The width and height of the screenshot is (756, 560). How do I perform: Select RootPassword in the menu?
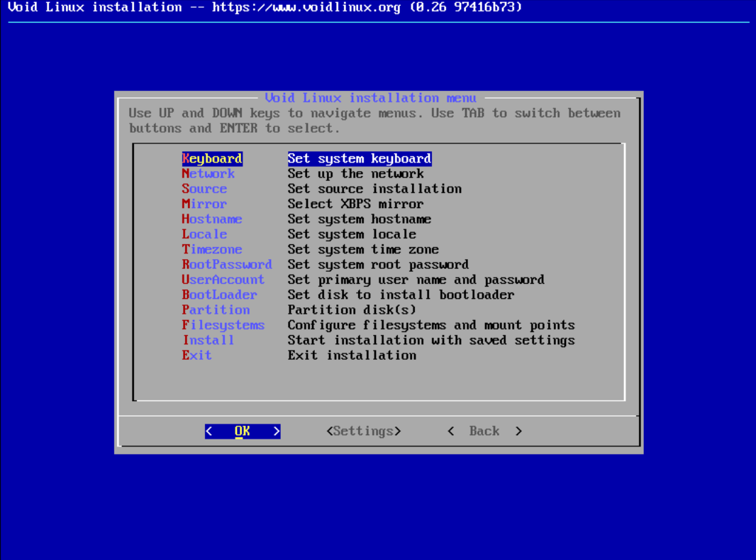227,265
